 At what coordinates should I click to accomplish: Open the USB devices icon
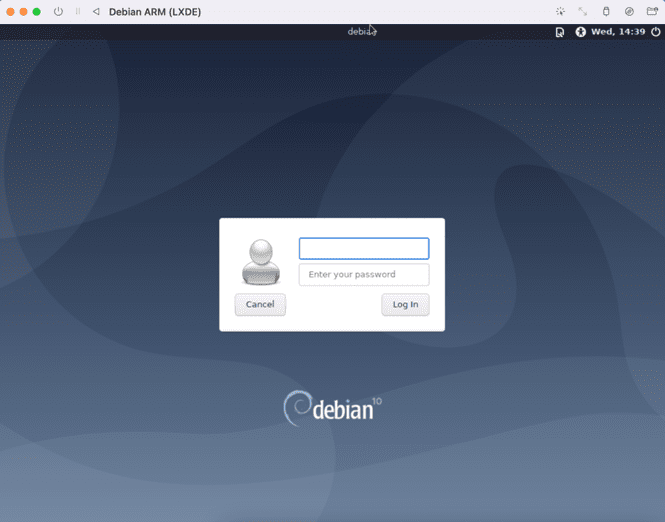606,11
